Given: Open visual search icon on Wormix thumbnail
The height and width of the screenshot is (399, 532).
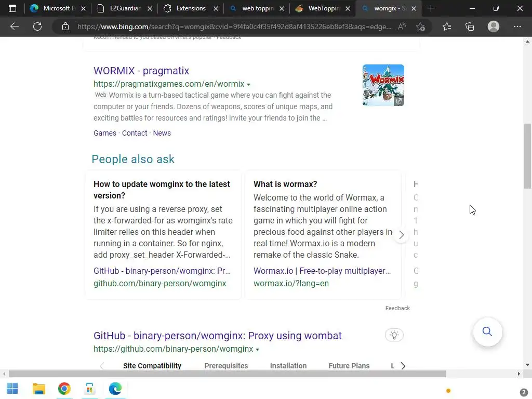Looking at the screenshot, I should [398, 101].
